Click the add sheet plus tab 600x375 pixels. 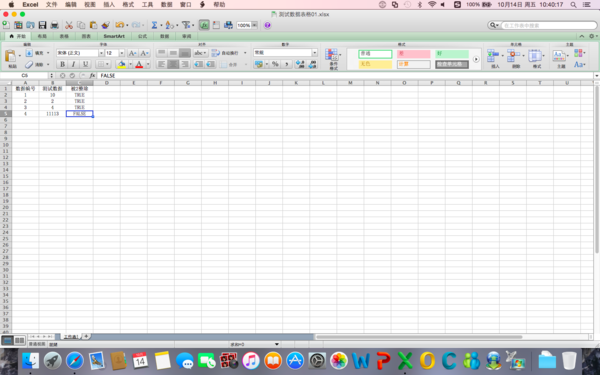(x=86, y=336)
